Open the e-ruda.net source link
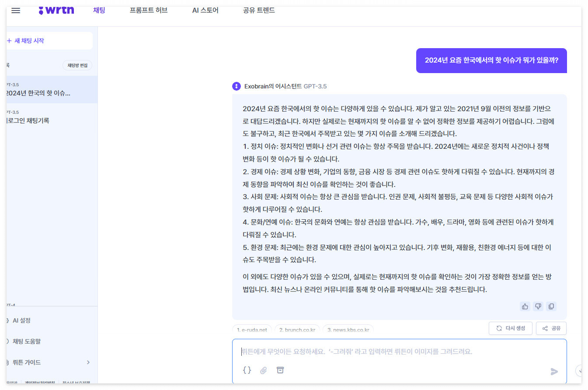Viewport: 588px width, 390px height. 252,330
